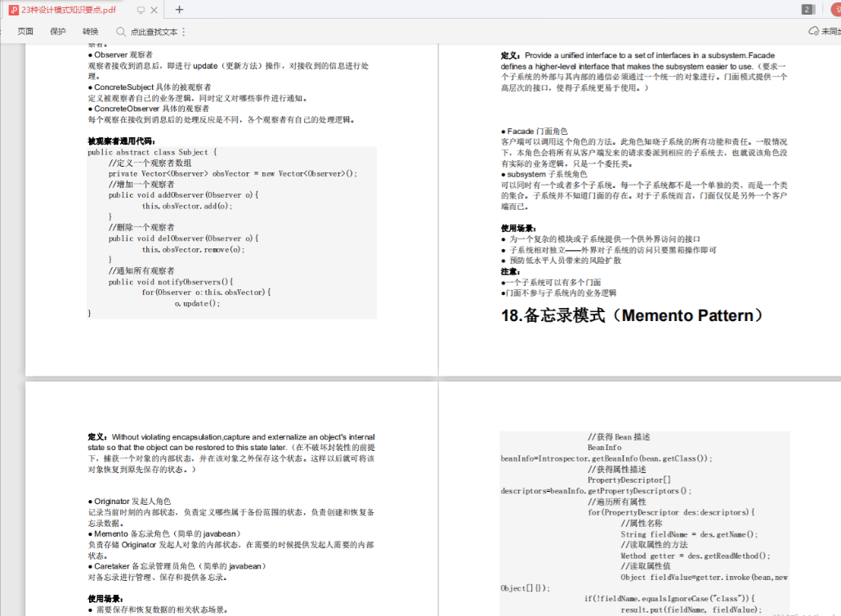841x616 pixels.
Task: Click the bold text 被观察者通用代码
Action: tap(122, 141)
